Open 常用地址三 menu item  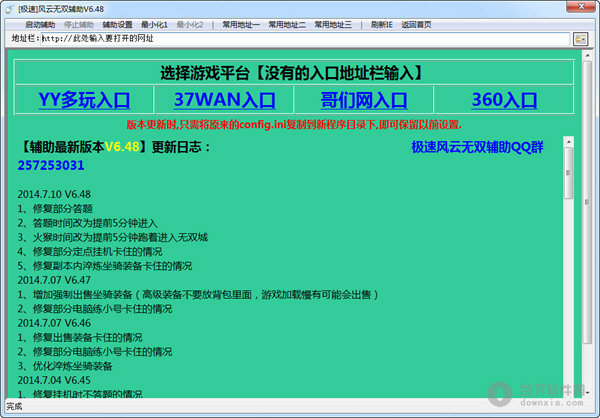tap(333, 25)
